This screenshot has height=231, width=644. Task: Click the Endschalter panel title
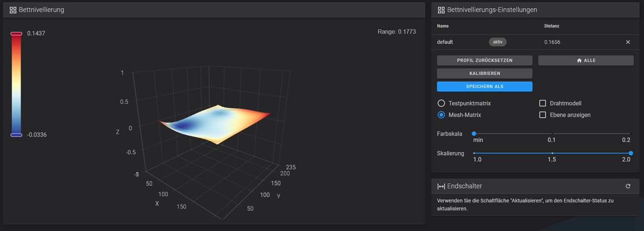pos(464,186)
